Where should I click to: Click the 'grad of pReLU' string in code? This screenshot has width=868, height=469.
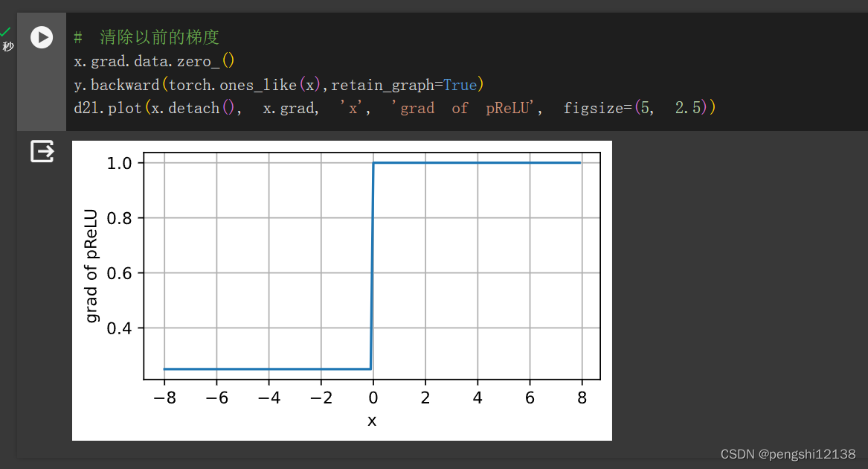coord(464,107)
